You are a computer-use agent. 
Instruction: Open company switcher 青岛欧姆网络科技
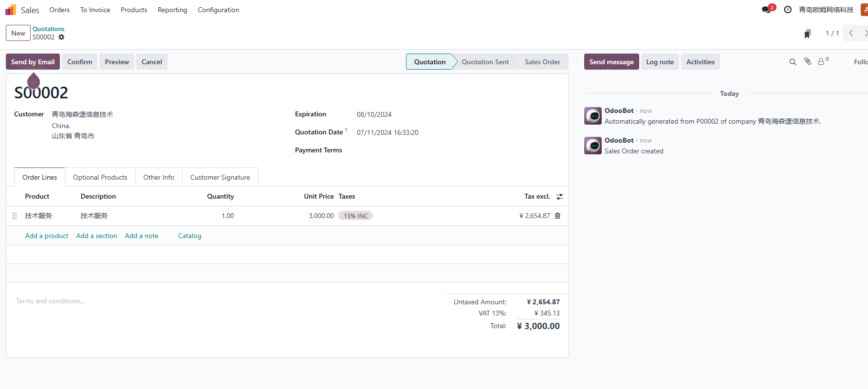point(826,10)
